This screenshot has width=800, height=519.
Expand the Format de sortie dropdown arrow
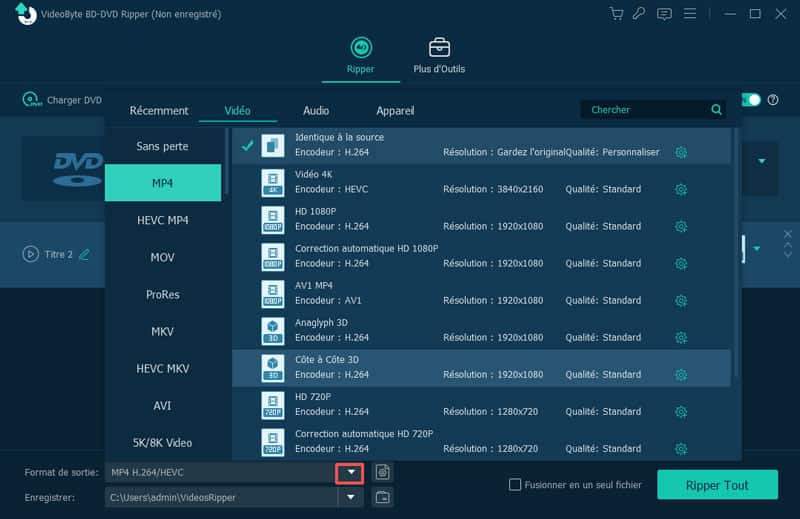[350, 472]
